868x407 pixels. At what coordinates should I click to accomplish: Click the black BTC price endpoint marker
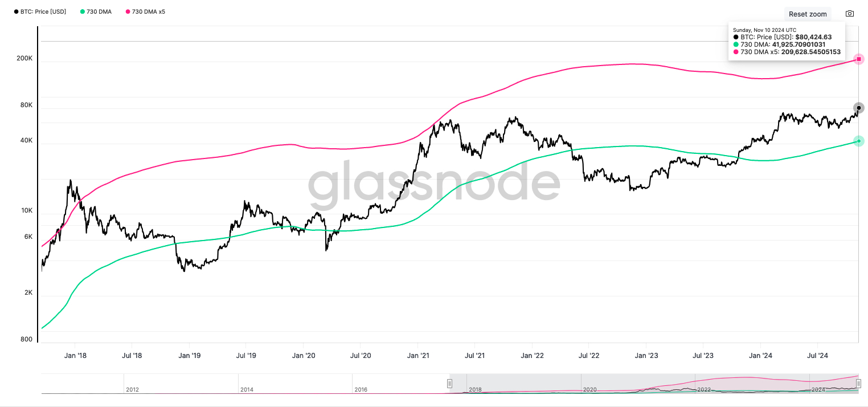(x=858, y=108)
